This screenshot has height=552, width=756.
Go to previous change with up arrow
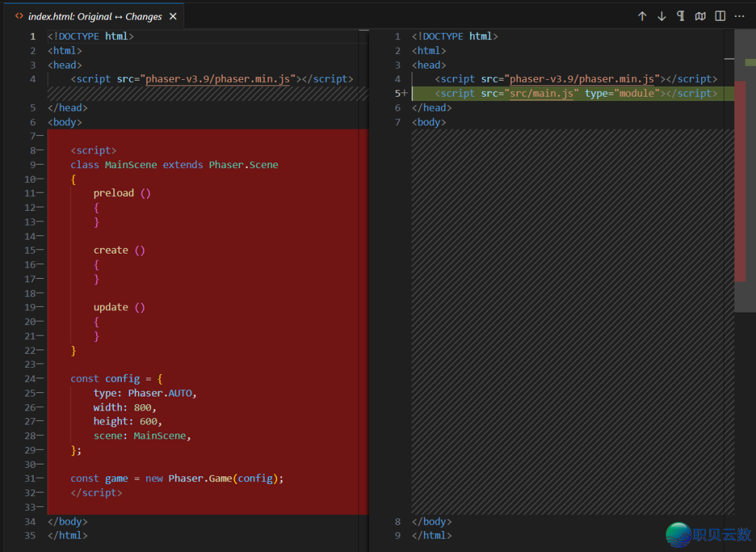click(x=642, y=16)
